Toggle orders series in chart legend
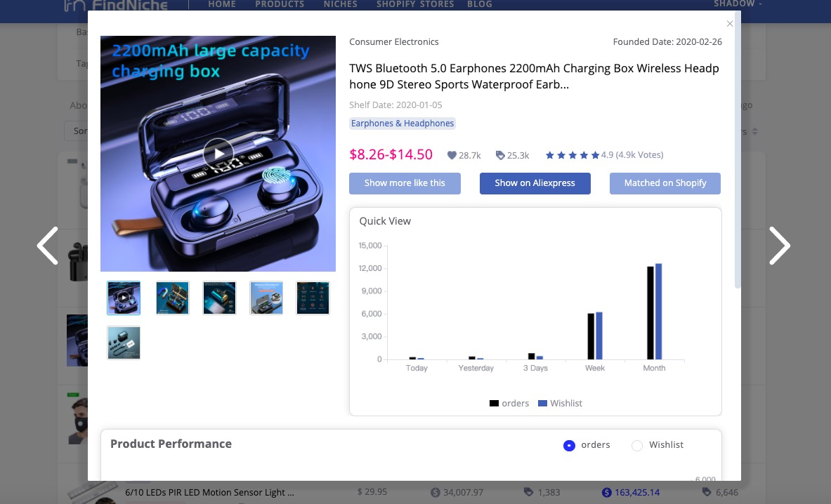 coord(509,404)
